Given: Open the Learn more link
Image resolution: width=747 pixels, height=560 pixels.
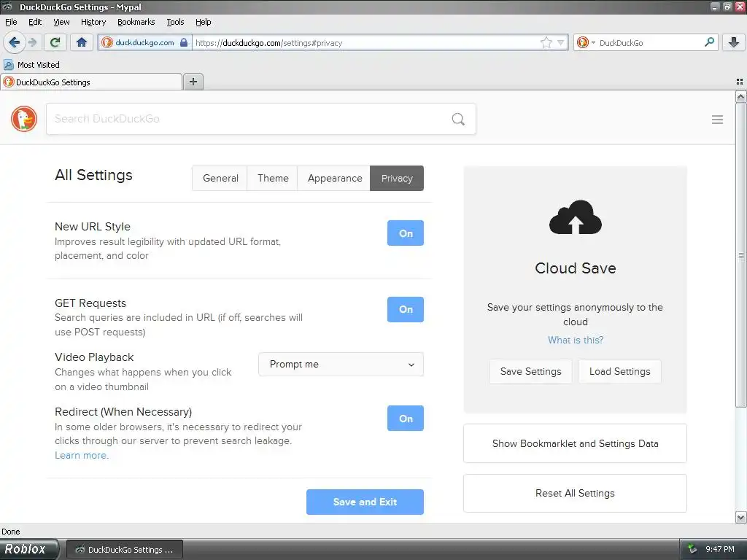Looking at the screenshot, I should click(x=82, y=455).
